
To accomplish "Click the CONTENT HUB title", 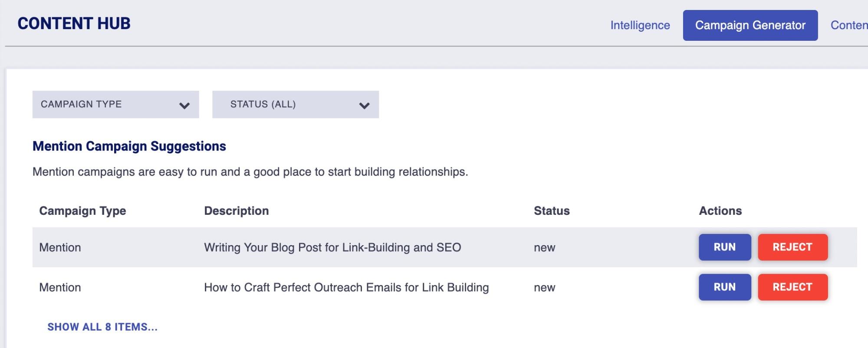I will tap(74, 23).
